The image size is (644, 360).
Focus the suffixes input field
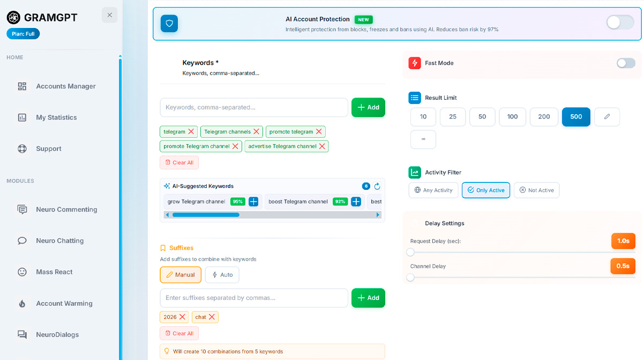point(254,298)
